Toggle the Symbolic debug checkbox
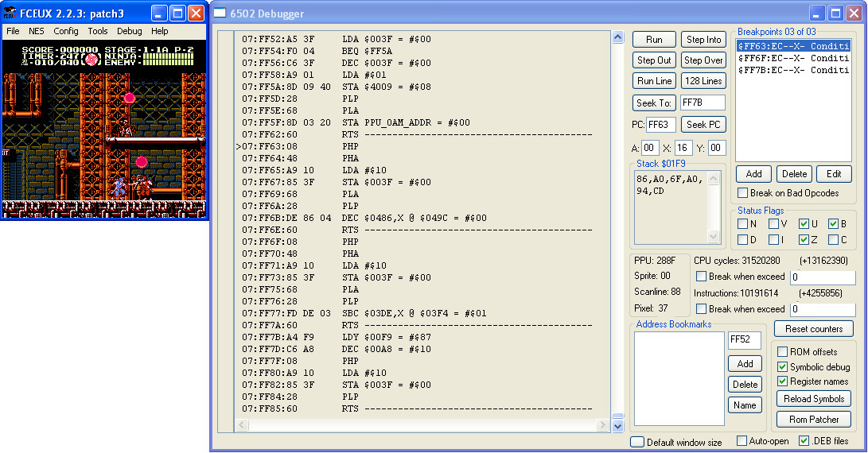This screenshot has width=868, height=453. tap(782, 366)
